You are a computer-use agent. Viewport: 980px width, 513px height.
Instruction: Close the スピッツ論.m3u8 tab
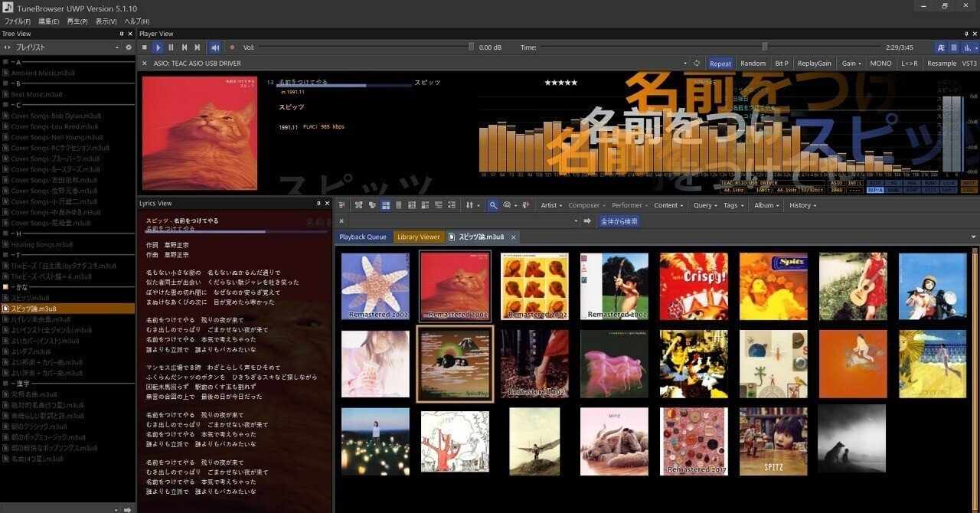click(x=514, y=237)
